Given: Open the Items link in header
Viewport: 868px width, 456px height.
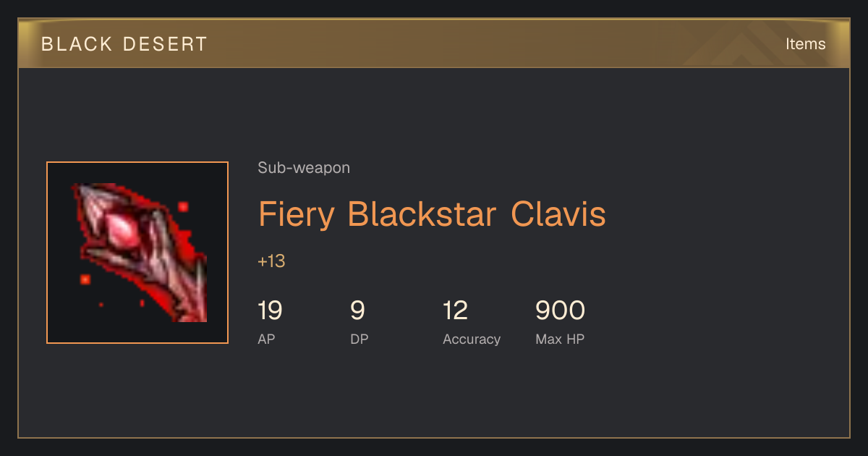Looking at the screenshot, I should [x=805, y=43].
